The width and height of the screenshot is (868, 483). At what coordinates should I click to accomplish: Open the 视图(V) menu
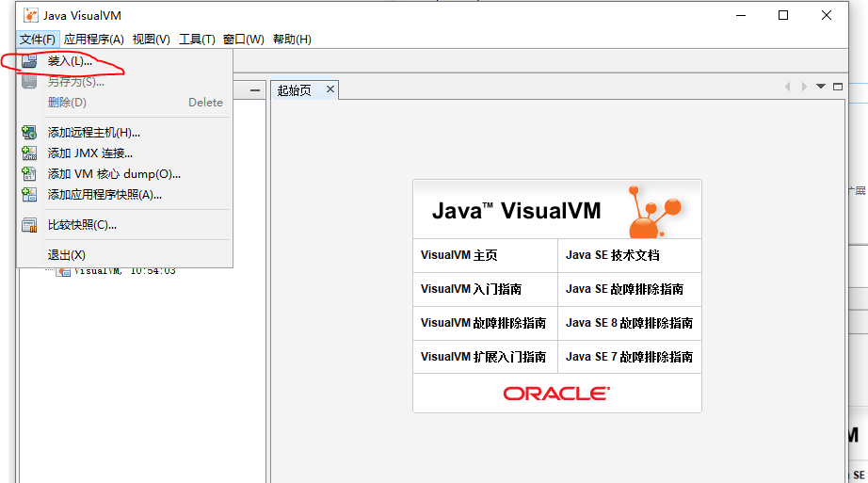click(x=152, y=40)
